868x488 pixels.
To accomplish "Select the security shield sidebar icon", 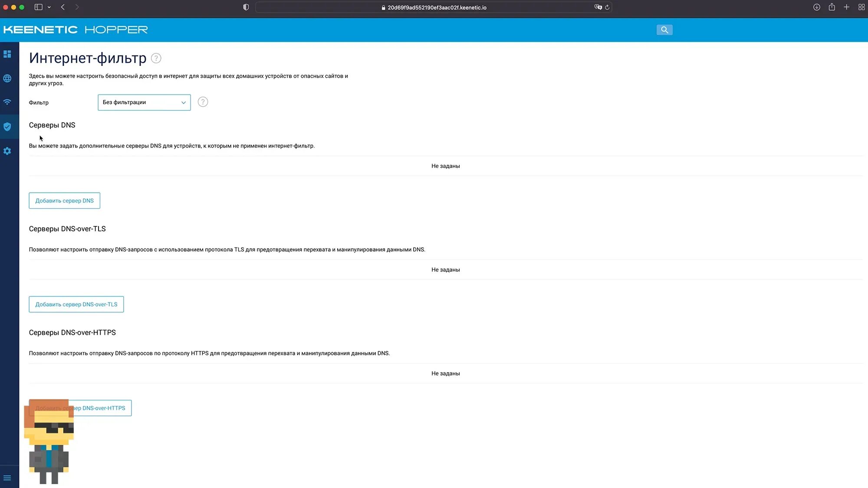I will tap(7, 127).
